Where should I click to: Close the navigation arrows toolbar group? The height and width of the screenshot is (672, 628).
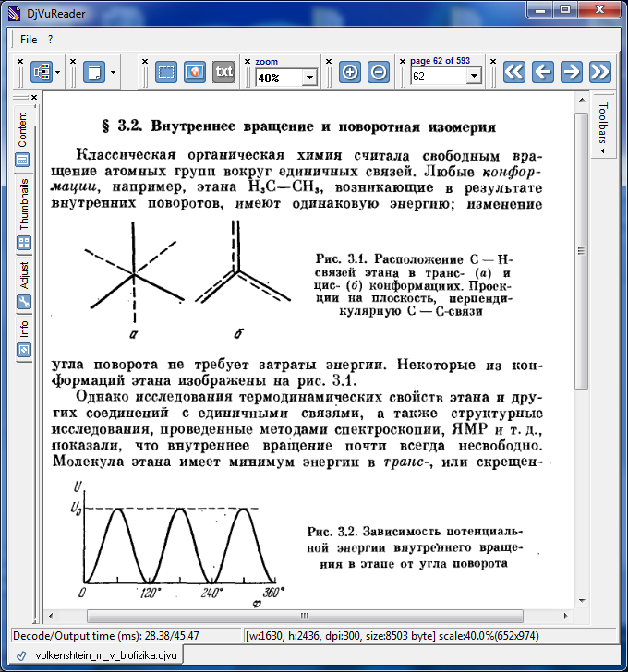[493, 62]
